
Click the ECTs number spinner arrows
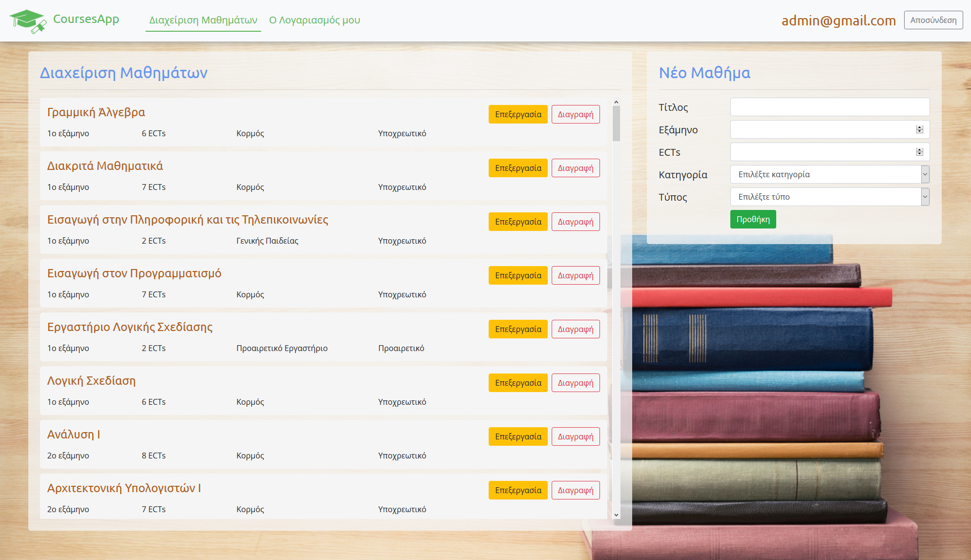919,152
